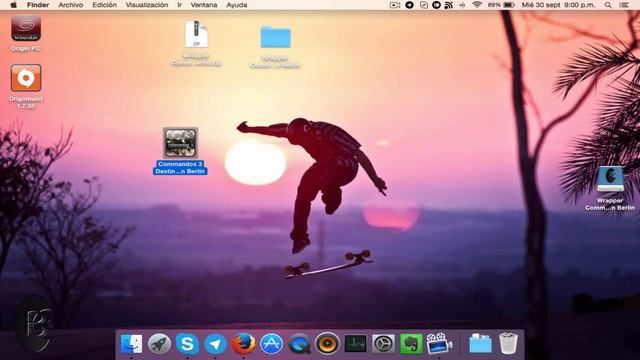The height and width of the screenshot is (360, 640).
Task: Open the battery status menu
Action: click(501, 5)
